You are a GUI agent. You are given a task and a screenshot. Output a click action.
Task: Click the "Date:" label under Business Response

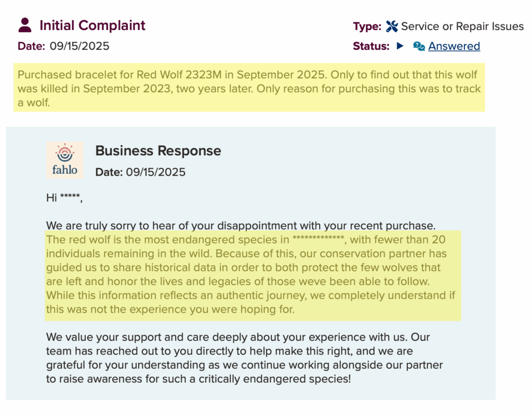(x=109, y=172)
